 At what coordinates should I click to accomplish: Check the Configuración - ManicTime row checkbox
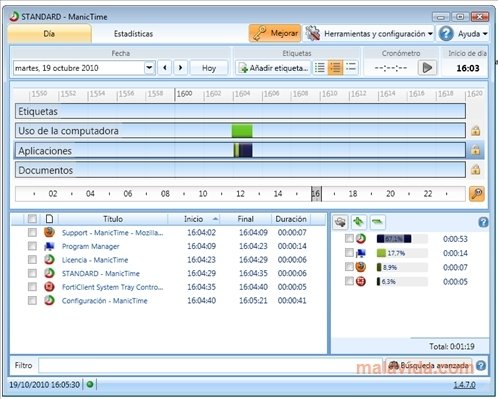pos(32,301)
